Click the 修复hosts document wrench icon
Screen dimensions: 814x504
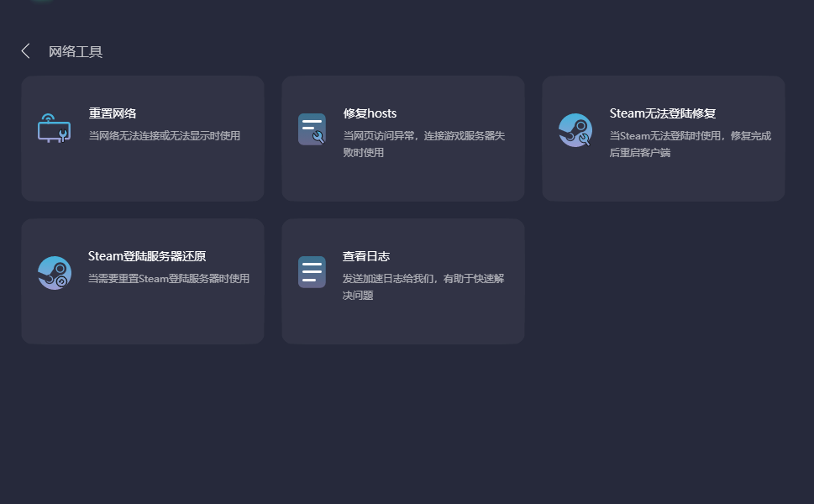pyautogui.click(x=312, y=129)
